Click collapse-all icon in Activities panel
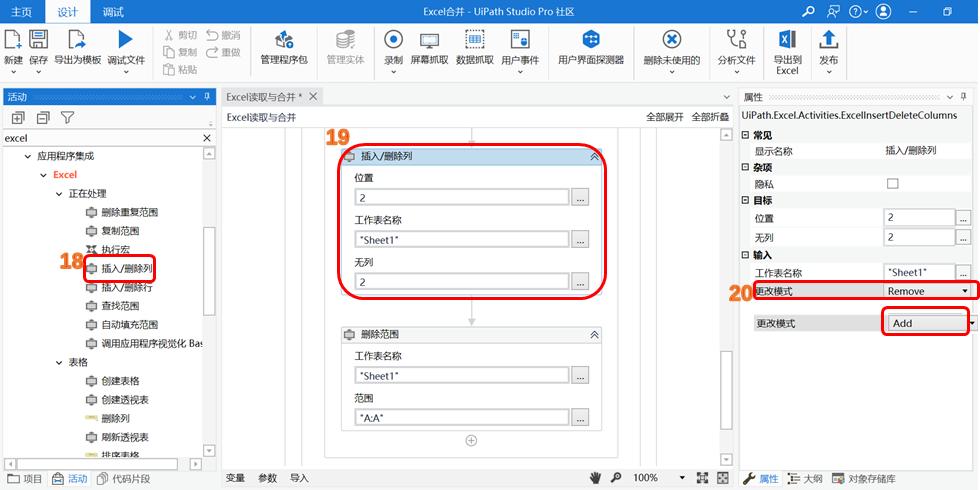980x490 pixels. (x=42, y=117)
